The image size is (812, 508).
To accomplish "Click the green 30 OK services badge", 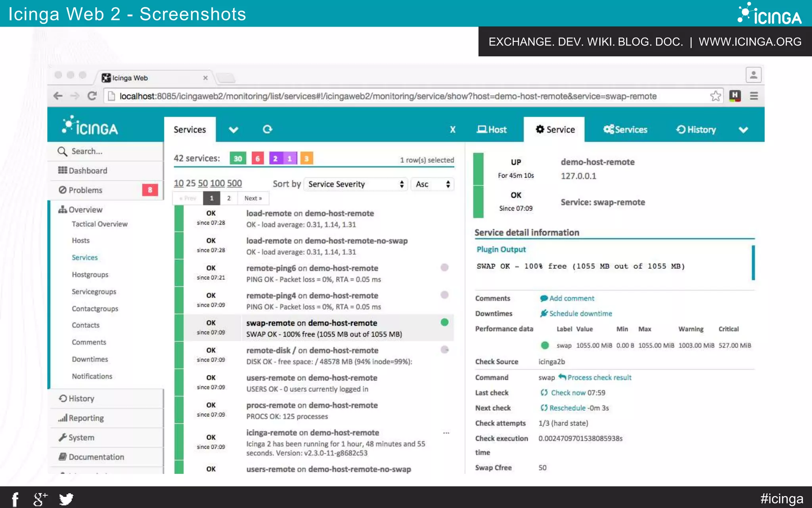I will click(x=238, y=158).
